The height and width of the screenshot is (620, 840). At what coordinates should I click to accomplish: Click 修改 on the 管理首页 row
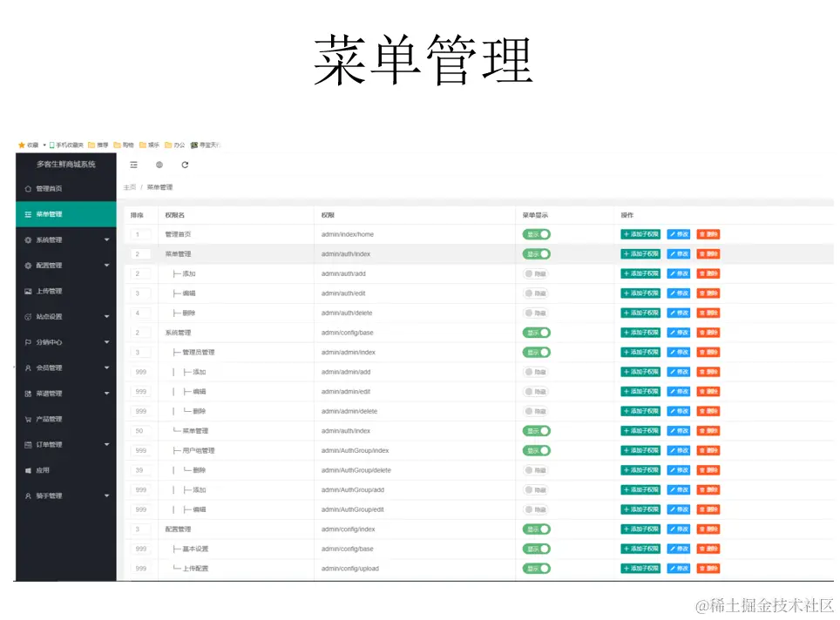[x=679, y=233]
